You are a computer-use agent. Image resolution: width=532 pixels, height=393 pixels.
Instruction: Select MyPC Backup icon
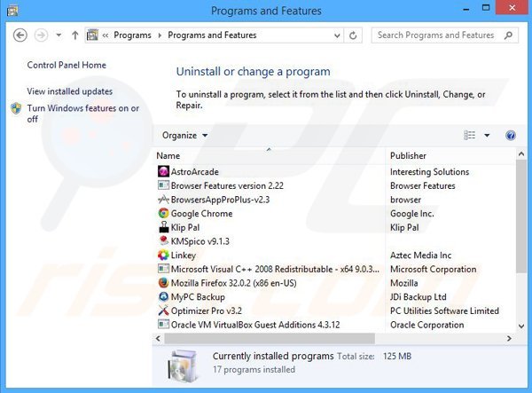163,296
